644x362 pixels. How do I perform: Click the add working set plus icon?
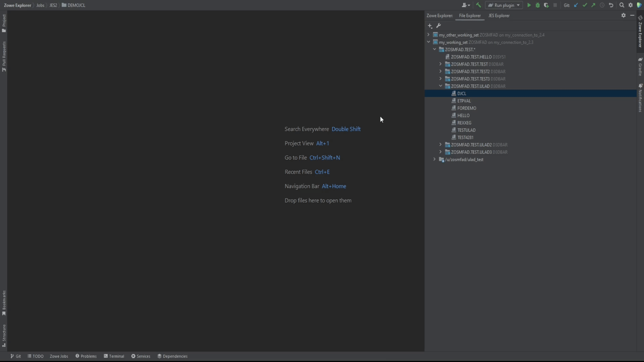coord(430,26)
